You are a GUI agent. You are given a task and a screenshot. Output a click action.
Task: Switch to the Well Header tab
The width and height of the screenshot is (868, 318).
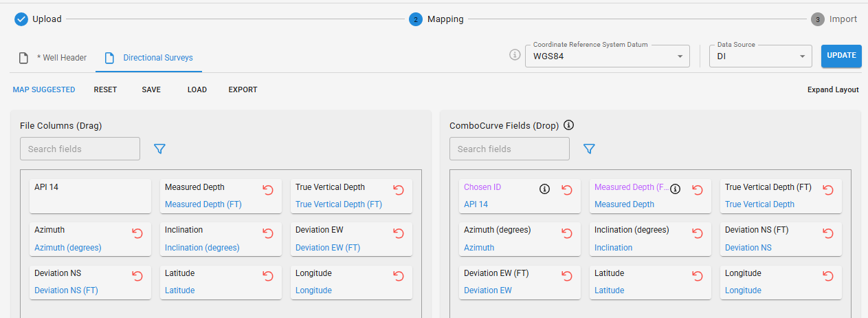pyautogui.click(x=53, y=58)
